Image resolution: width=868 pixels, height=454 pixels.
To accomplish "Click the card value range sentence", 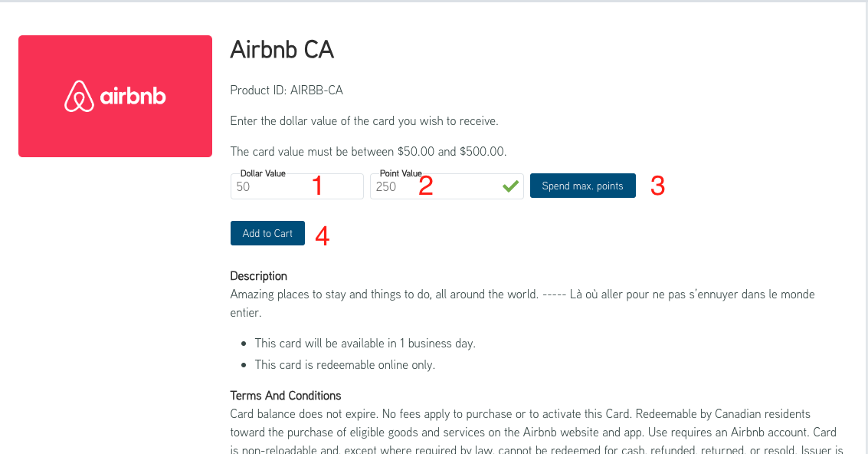I will click(368, 151).
